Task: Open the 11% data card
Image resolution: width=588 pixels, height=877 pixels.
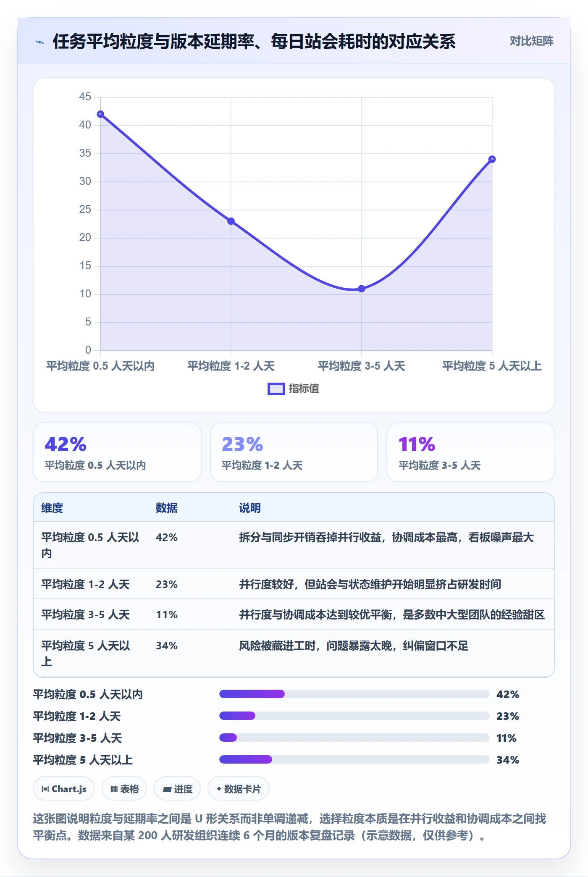Action: 470,452
